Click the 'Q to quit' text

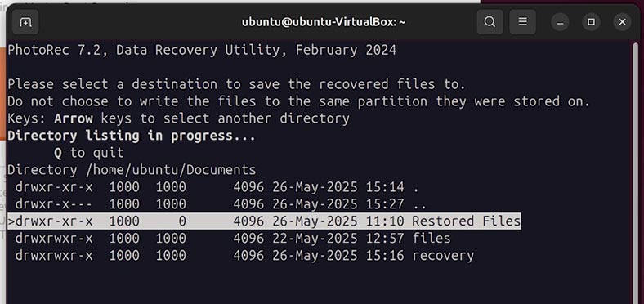[89, 153]
